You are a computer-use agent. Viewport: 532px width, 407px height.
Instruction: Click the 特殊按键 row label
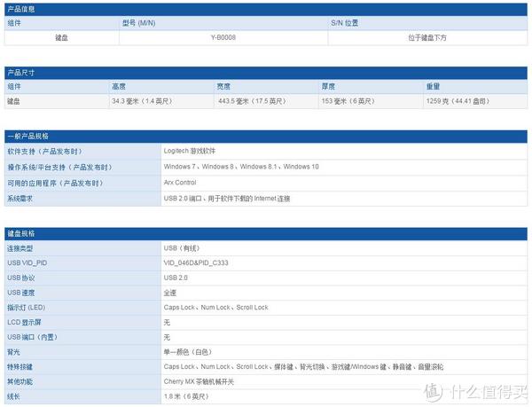point(20,367)
